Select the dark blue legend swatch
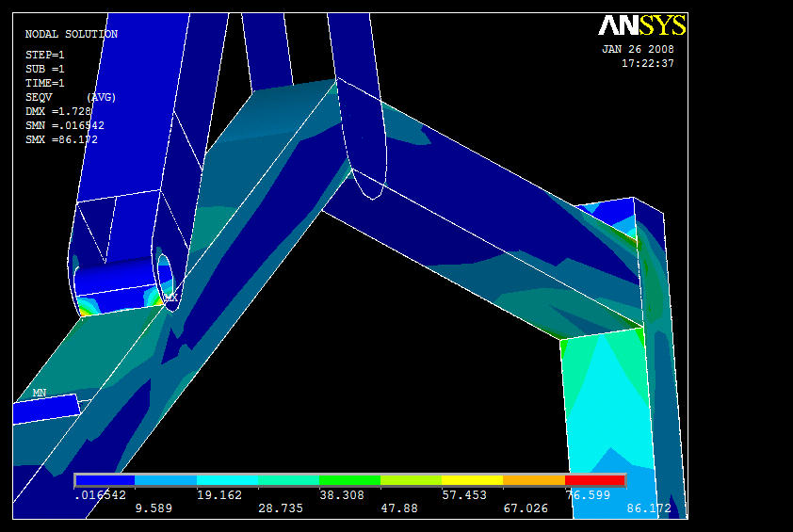 coord(105,480)
